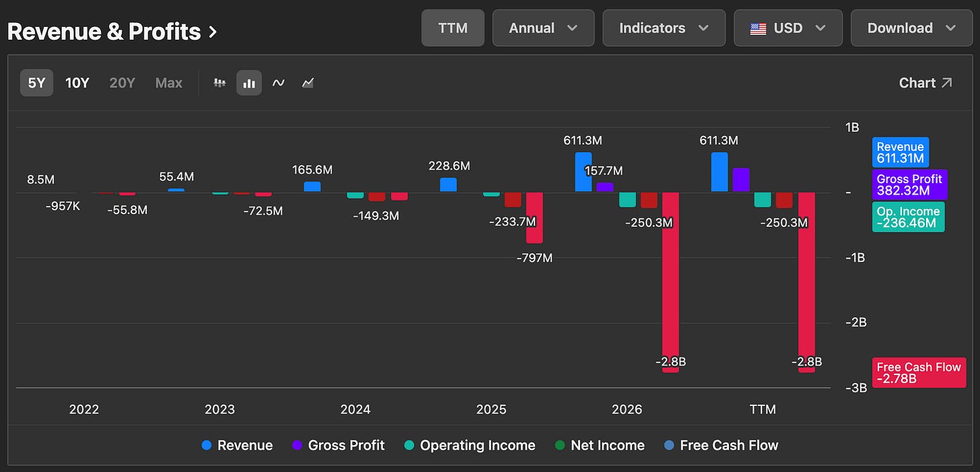
Task: Click the 2026 x-axis label
Action: [627, 409]
